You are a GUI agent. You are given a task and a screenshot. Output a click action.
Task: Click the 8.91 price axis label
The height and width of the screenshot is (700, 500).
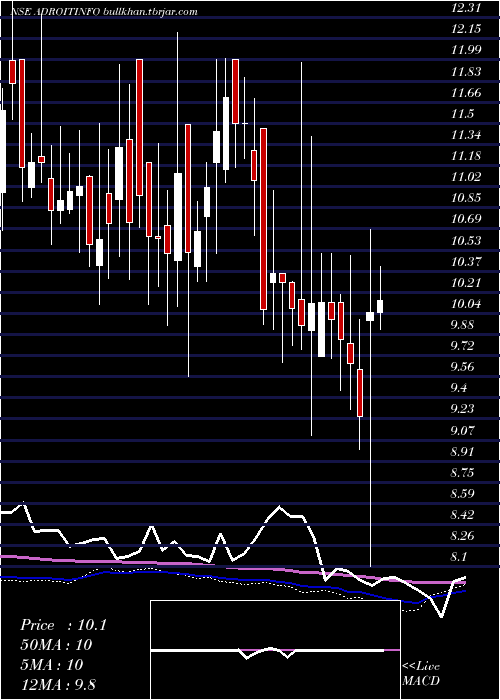click(462, 452)
